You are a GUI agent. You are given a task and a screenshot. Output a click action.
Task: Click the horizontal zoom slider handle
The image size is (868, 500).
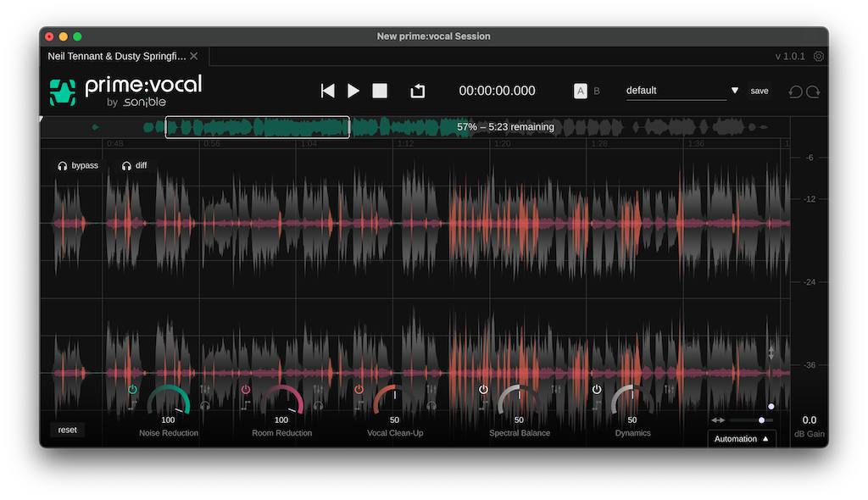pyautogui.click(x=762, y=420)
